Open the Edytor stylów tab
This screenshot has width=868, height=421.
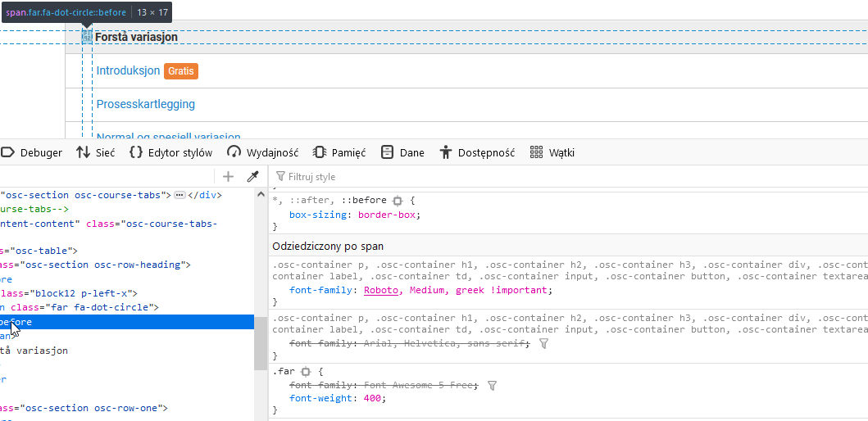tap(170, 152)
